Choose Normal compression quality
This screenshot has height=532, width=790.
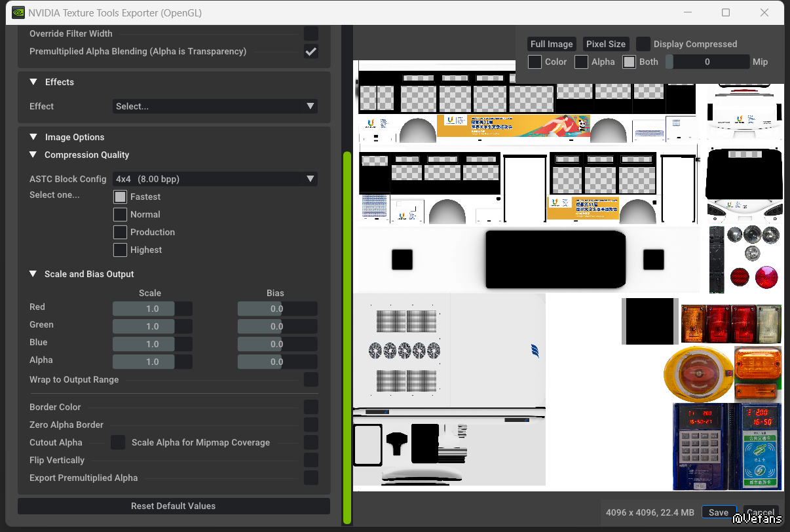point(120,214)
